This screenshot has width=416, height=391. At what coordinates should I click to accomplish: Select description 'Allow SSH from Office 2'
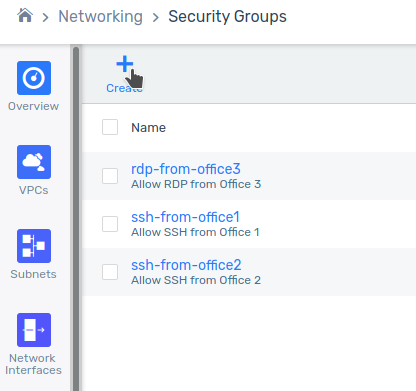pyautogui.click(x=196, y=280)
